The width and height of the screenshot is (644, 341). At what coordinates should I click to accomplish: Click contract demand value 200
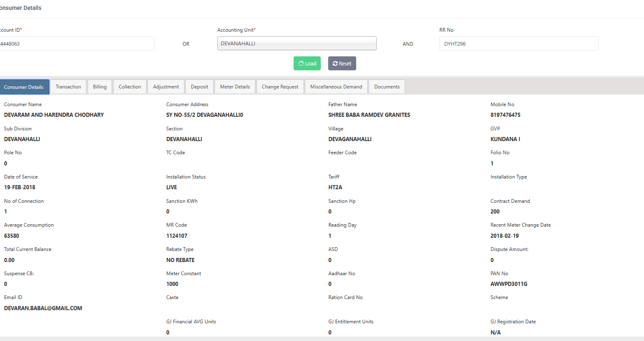[495, 211]
